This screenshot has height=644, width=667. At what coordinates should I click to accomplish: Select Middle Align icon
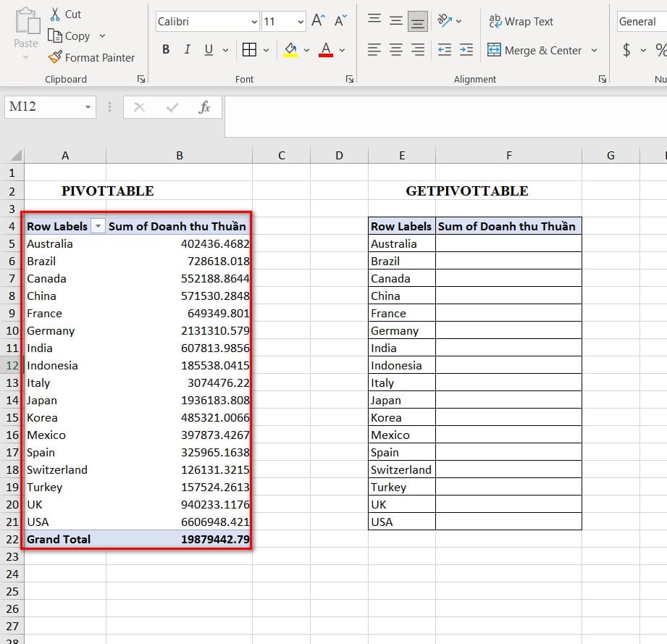pos(396,20)
